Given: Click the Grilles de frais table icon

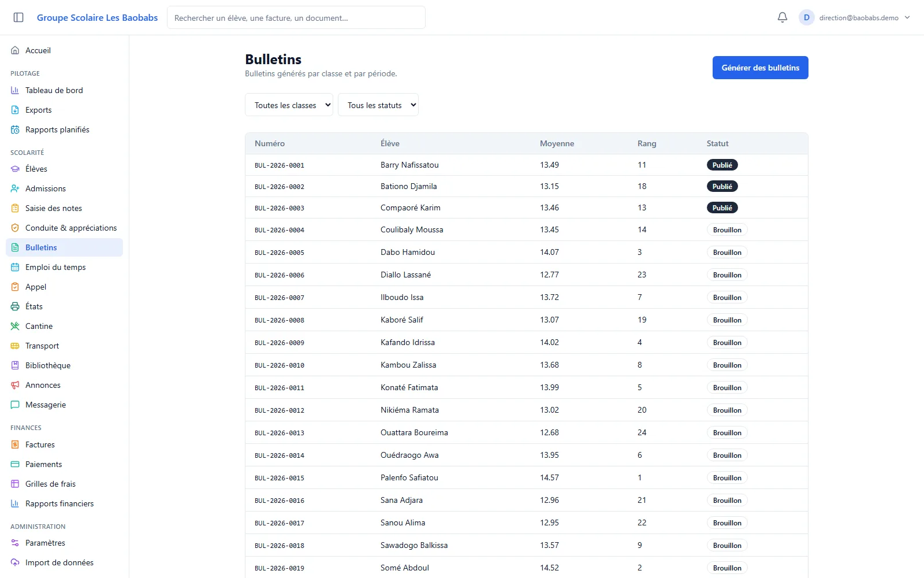Looking at the screenshot, I should tap(15, 484).
